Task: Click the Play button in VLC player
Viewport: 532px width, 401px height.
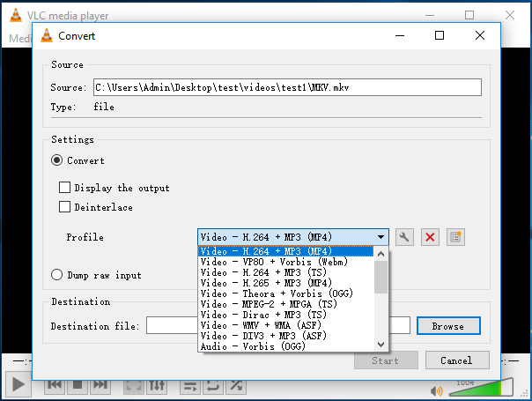Action: [18, 385]
